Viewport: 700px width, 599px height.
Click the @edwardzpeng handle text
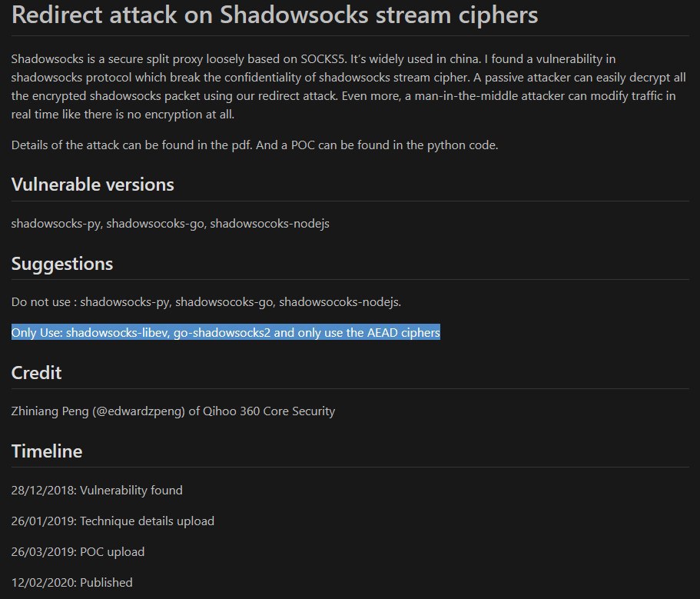click(138, 411)
